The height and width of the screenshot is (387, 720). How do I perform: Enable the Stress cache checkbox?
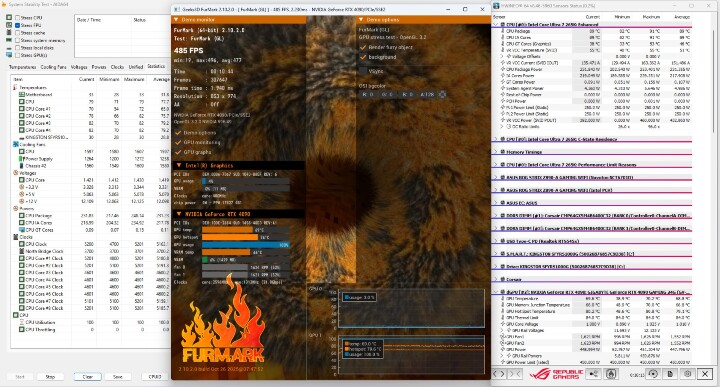(x=17, y=33)
